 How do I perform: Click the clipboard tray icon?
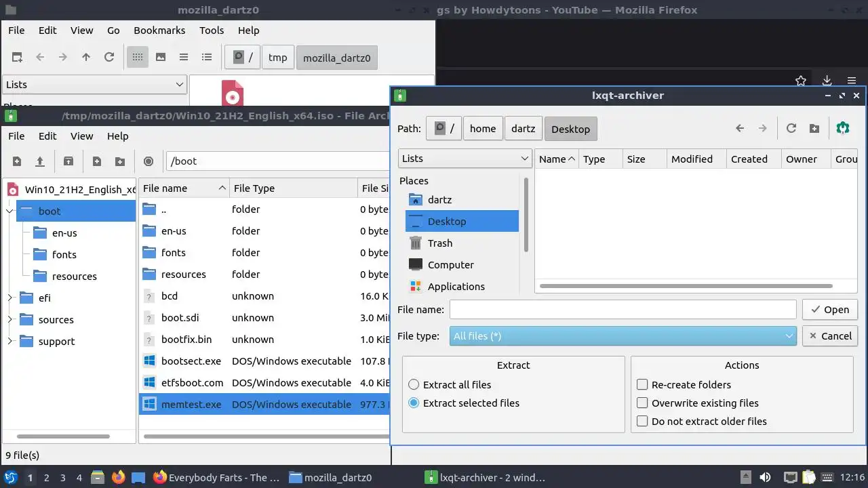810,477
